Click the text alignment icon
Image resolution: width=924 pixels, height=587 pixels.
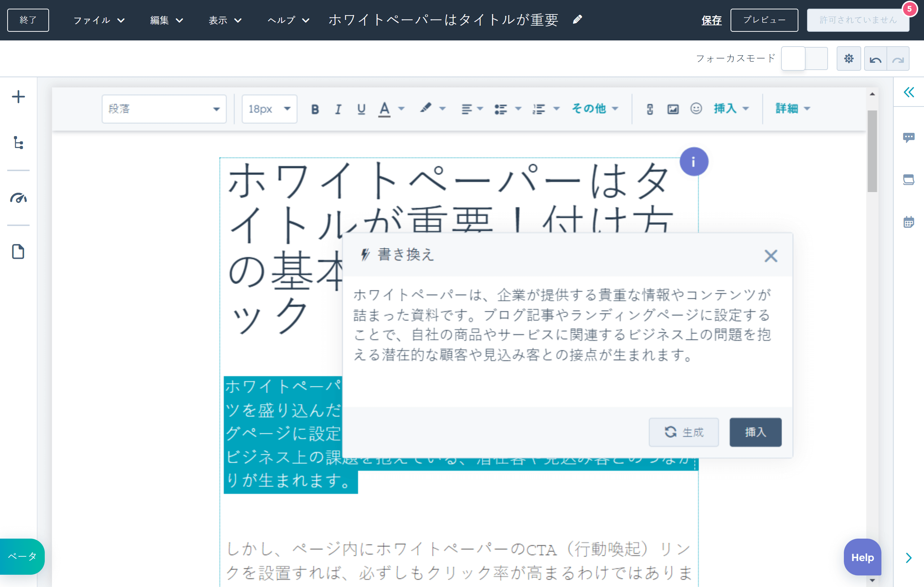(x=467, y=109)
